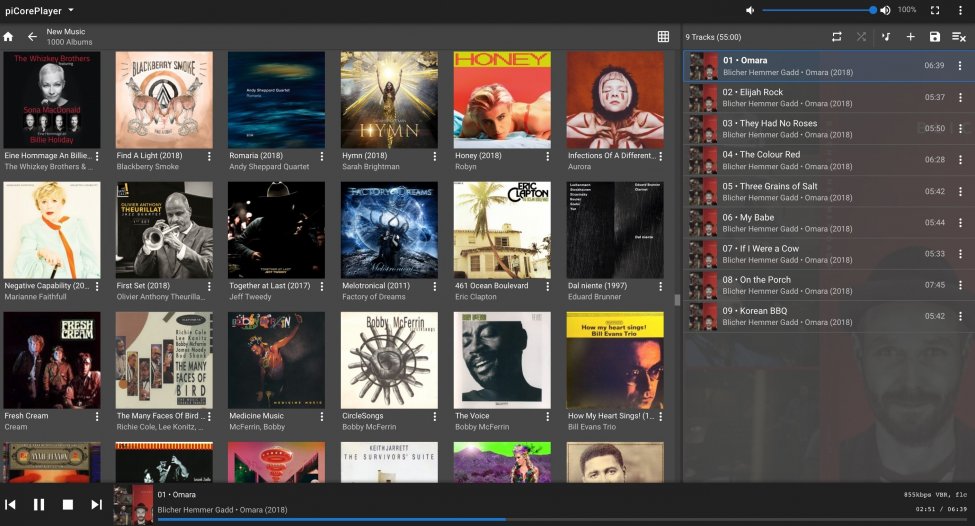Open the 461 Ocean Boulevard album by Eric Clapton
The width and height of the screenshot is (975, 526).
[x=502, y=229]
